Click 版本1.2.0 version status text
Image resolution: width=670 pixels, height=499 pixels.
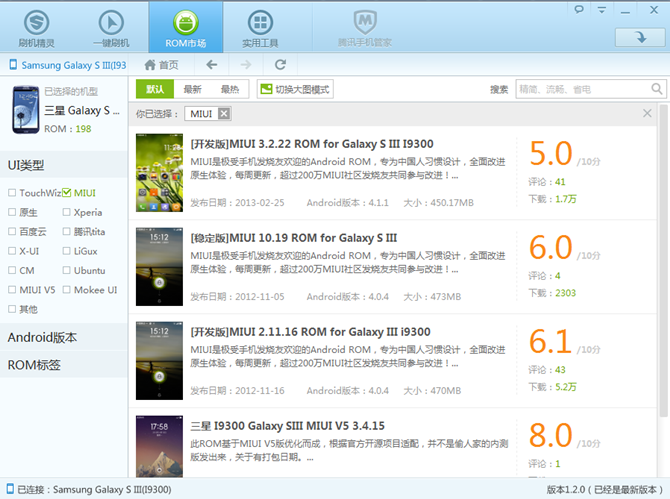tap(605, 490)
